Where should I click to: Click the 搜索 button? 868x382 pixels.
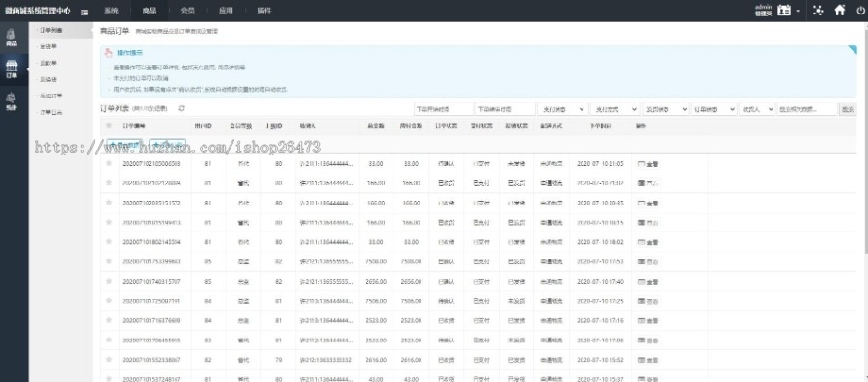[848, 109]
